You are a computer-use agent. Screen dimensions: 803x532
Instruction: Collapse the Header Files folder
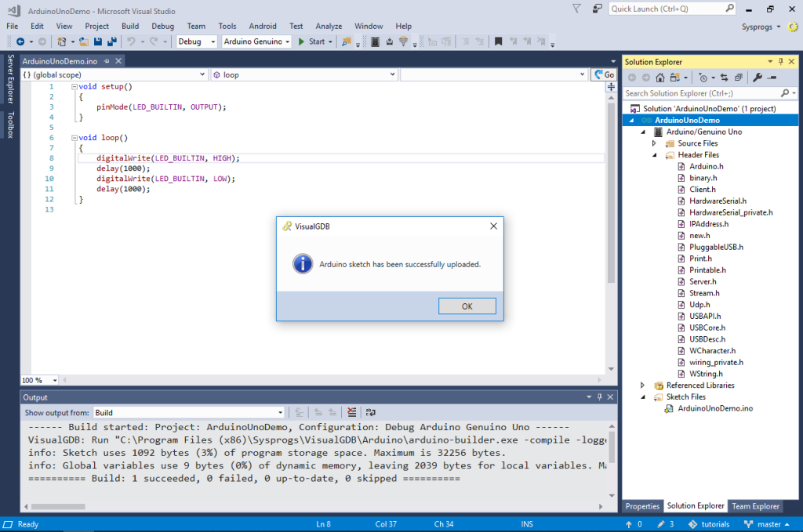coord(654,155)
